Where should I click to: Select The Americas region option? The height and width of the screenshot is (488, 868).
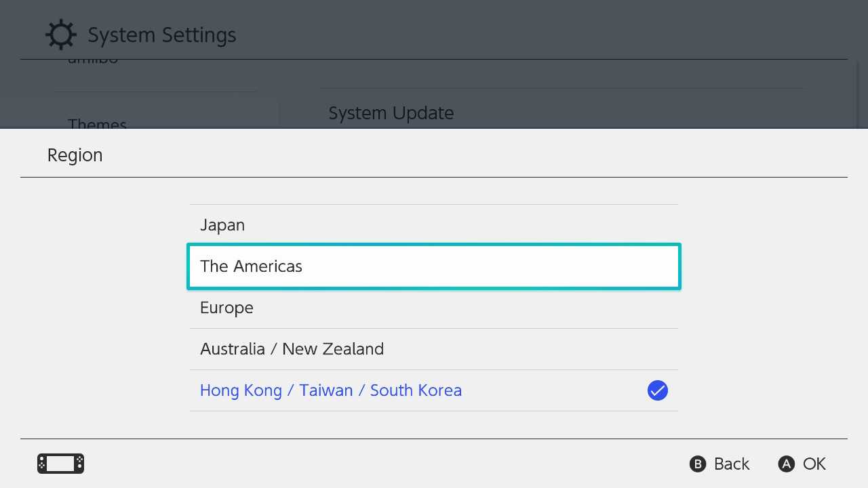(x=251, y=266)
